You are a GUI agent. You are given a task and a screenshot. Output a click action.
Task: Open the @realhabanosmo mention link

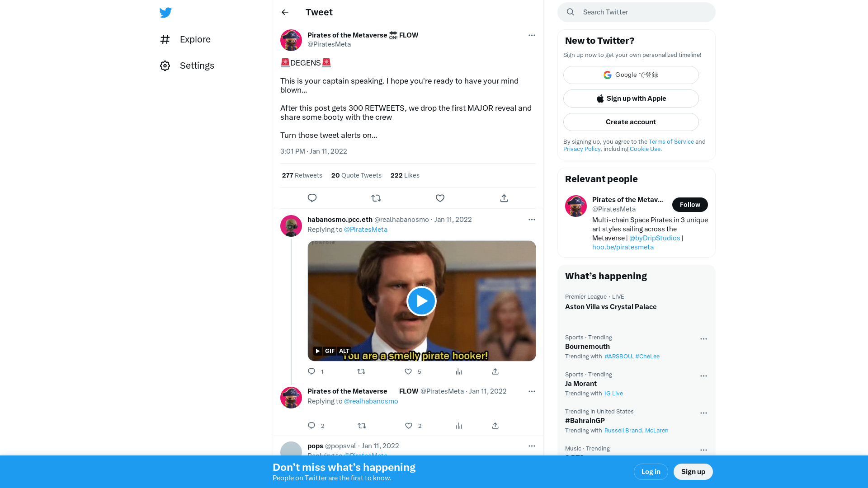[x=371, y=401]
